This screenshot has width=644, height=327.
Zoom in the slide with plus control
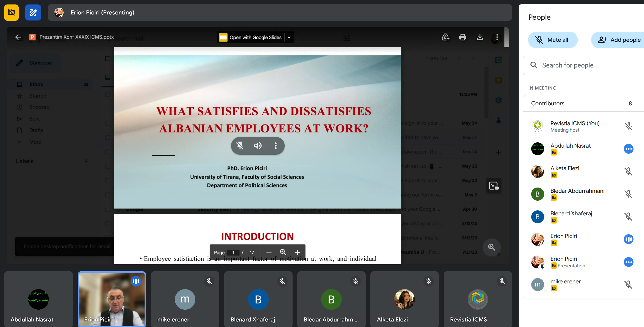297,252
